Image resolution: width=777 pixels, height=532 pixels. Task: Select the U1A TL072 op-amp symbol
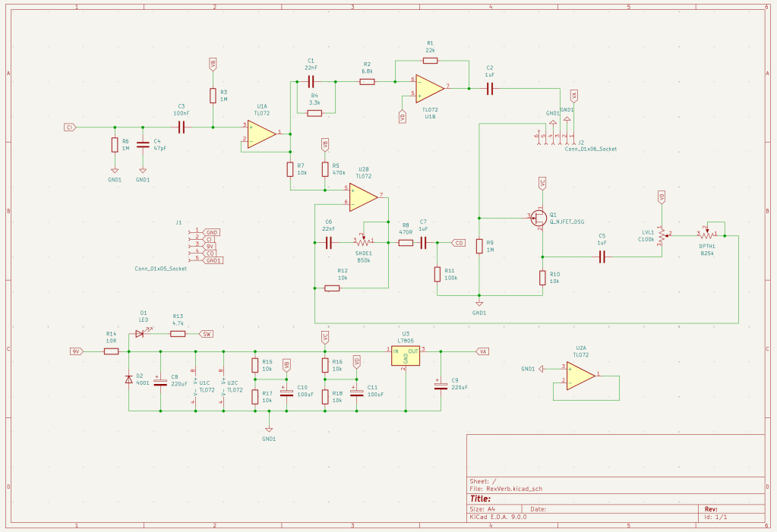point(262,134)
